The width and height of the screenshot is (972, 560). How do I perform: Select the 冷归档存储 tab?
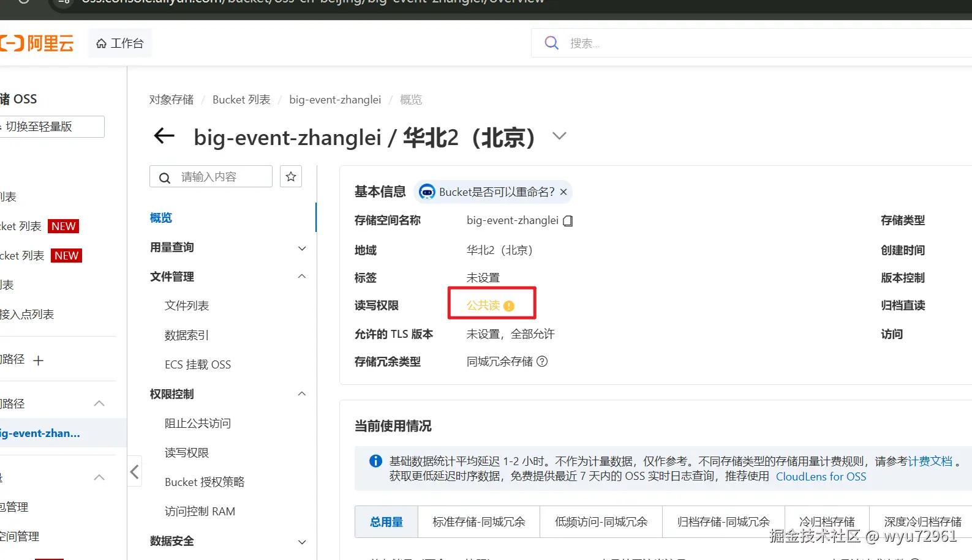pyautogui.click(x=827, y=522)
